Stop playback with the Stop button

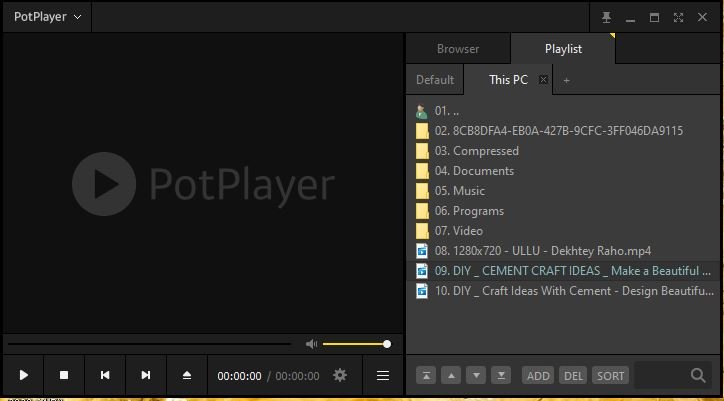tap(64, 375)
